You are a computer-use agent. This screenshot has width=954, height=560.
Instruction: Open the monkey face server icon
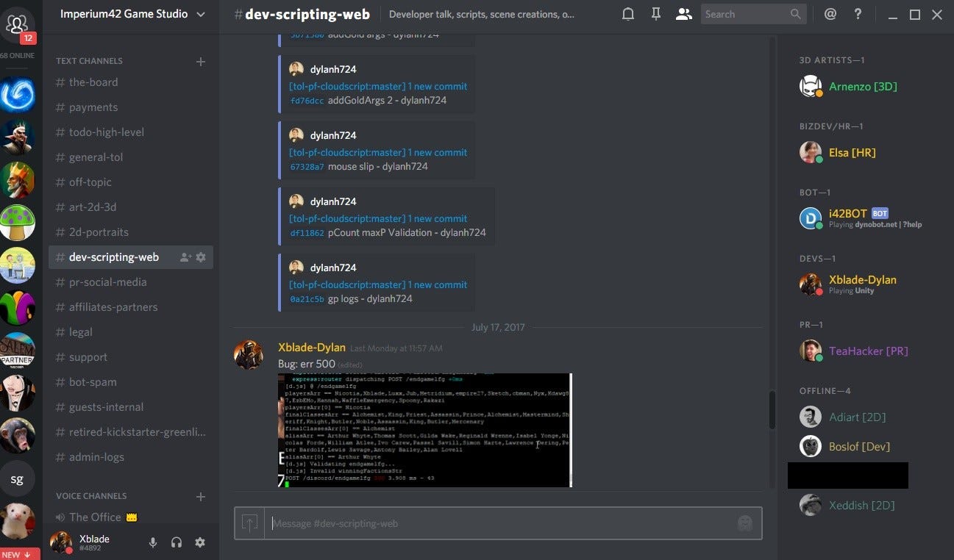tap(17, 436)
